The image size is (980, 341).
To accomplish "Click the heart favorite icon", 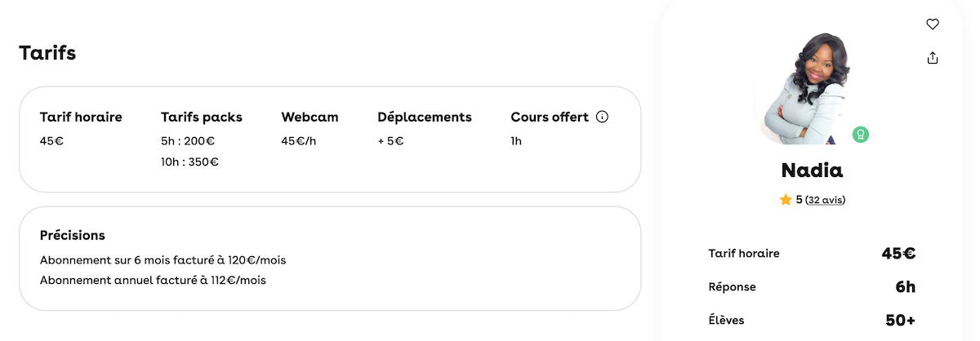I will pos(933,24).
